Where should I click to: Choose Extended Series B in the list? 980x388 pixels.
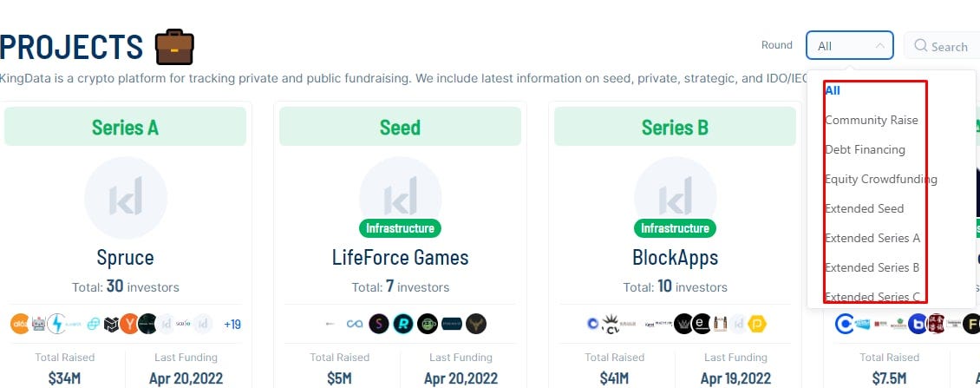(872, 267)
